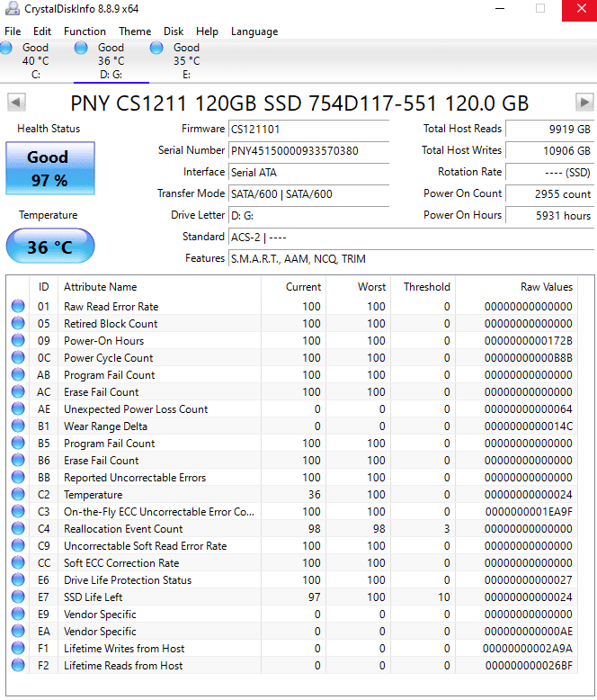Open the Edit menu
Image resolution: width=597 pixels, height=700 pixels.
42,31
